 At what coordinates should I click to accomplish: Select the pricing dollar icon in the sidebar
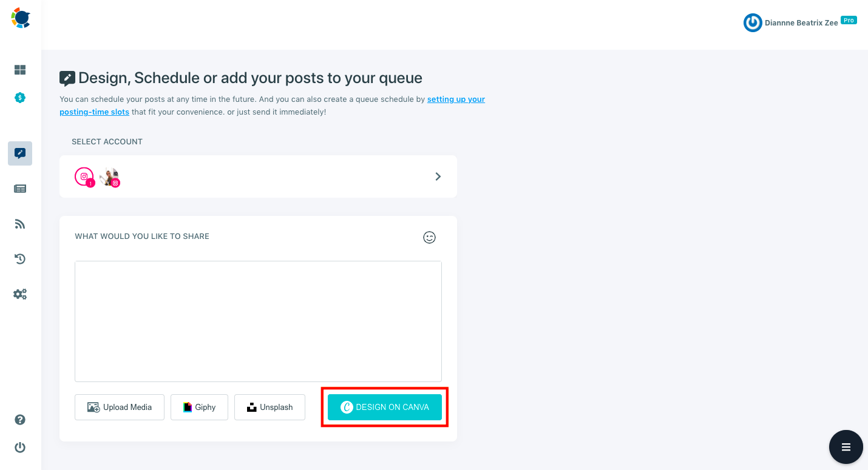coord(19,98)
